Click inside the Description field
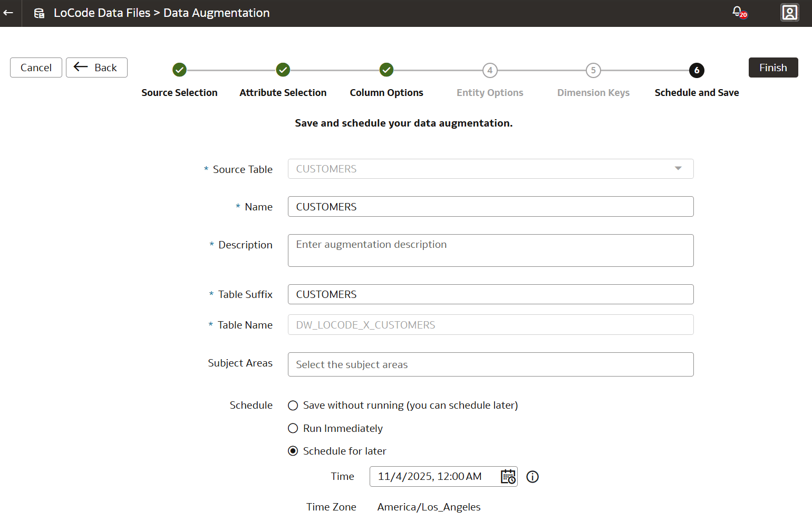This screenshot has width=812, height=530. (x=490, y=250)
